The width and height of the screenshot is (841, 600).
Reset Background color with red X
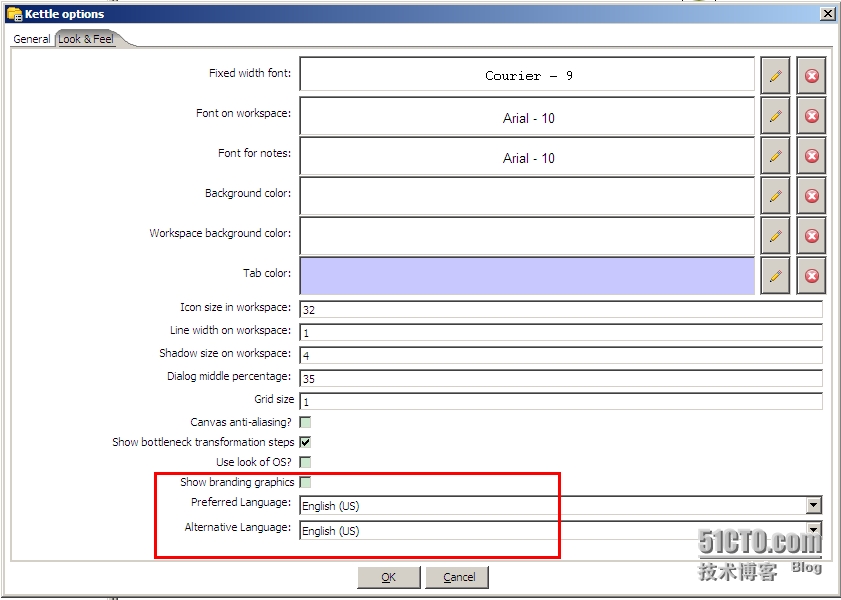[x=811, y=196]
